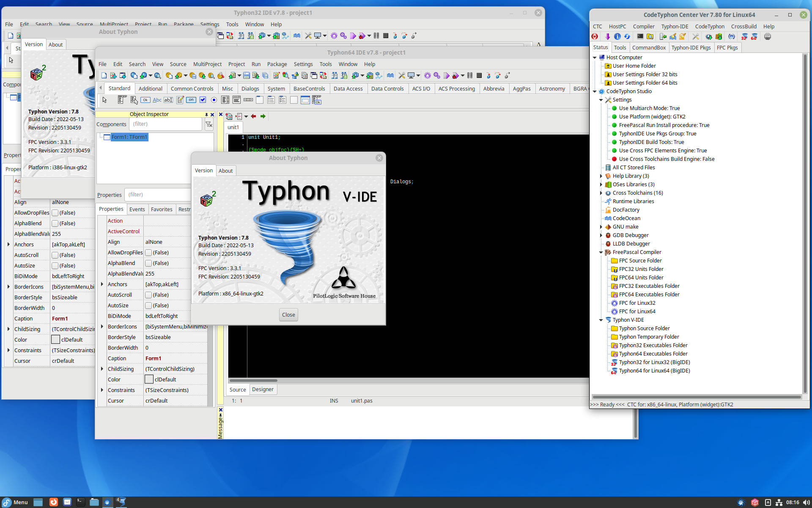Select the TToggleBox 'on' component in palette

pos(191,100)
